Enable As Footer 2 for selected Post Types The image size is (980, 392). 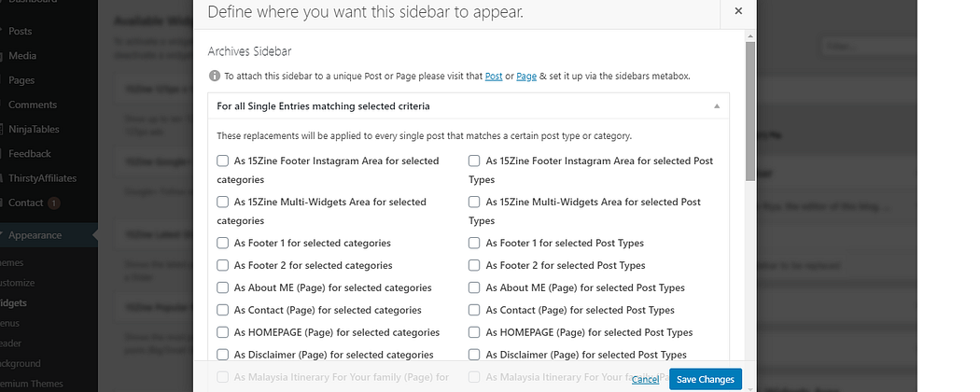474,265
